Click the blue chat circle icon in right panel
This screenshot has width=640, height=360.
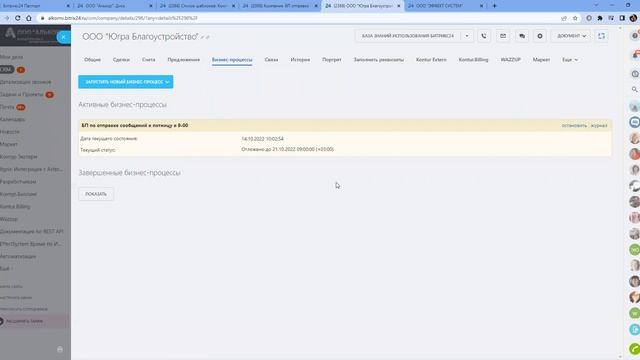[635, 122]
